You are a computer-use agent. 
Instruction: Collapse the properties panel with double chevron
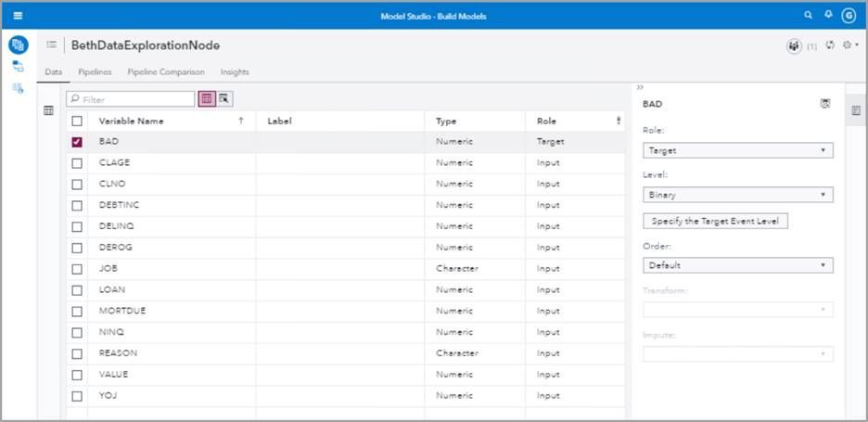(640, 87)
